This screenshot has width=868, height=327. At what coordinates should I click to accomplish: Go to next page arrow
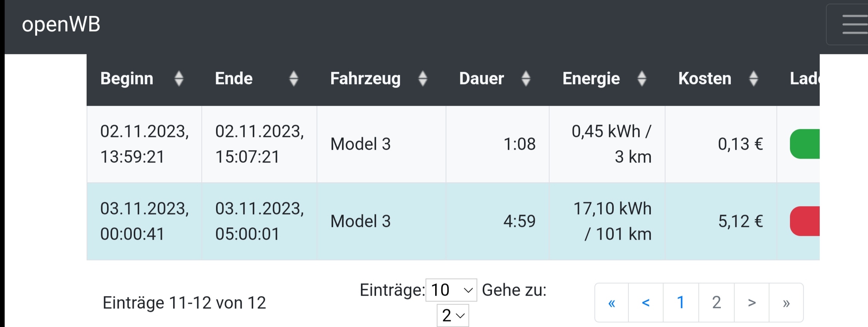(x=752, y=303)
